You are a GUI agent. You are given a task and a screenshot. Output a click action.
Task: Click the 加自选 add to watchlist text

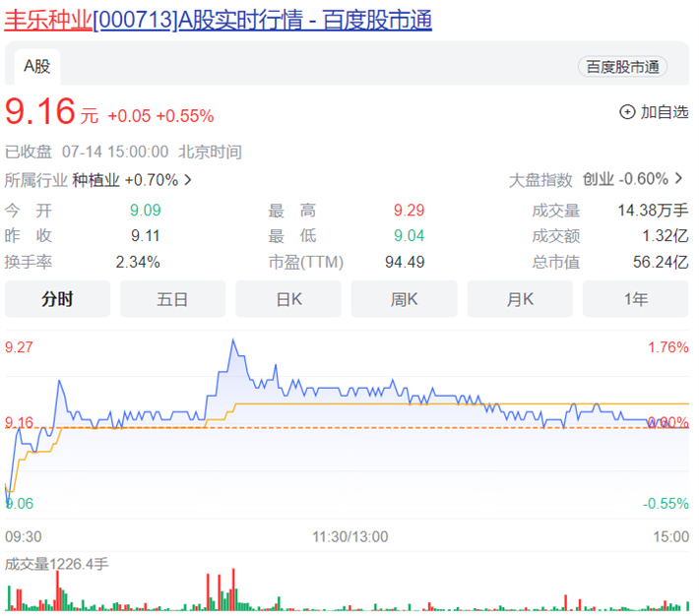pos(665,112)
